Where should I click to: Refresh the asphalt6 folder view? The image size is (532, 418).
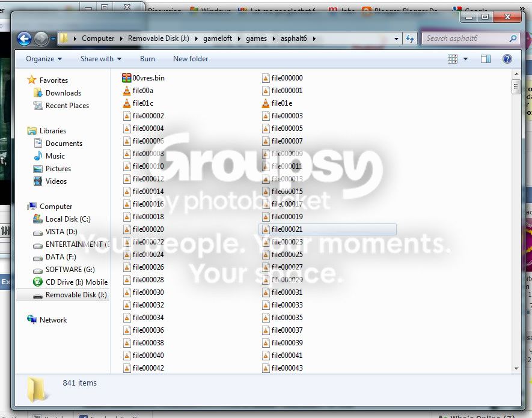410,38
